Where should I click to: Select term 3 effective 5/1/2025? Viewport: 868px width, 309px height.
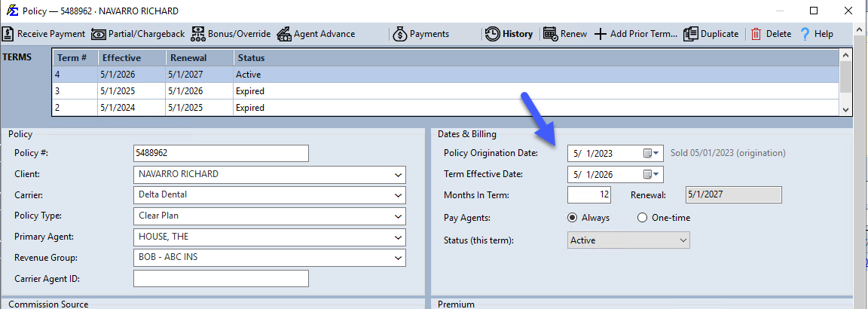point(445,91)
